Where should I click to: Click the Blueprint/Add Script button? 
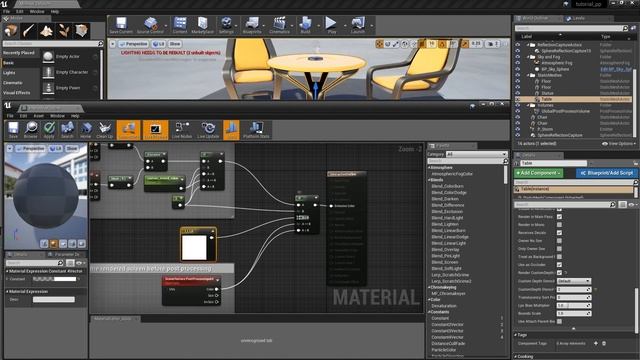coord(607,173)
